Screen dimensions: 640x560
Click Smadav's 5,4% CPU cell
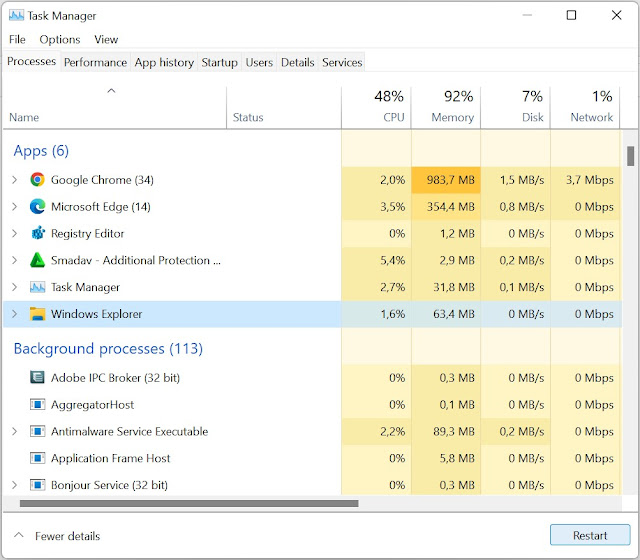pyautogui.click(x=376, y=260)
